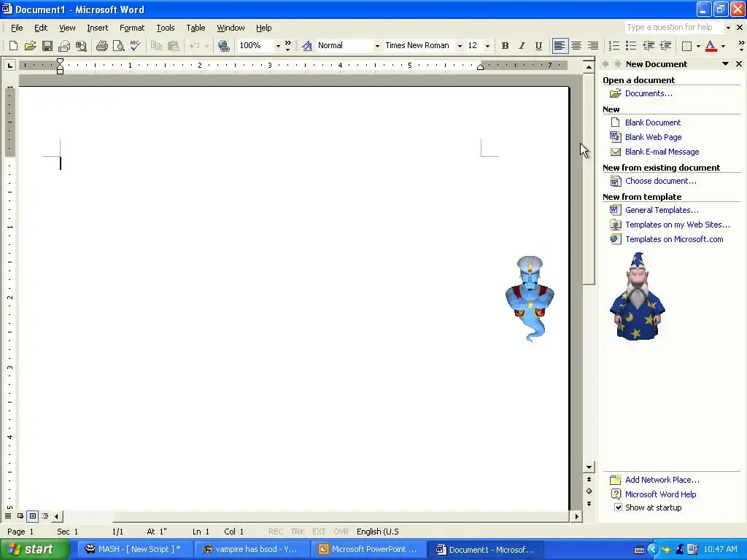Click the Outside Border icon
The width and height of the screenshot is (747, 560).
tap(686, 46)
